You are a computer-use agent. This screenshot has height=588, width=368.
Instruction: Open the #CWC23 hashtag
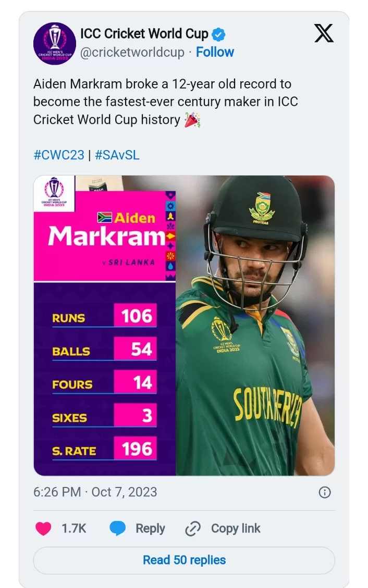(x=59, y=155)
